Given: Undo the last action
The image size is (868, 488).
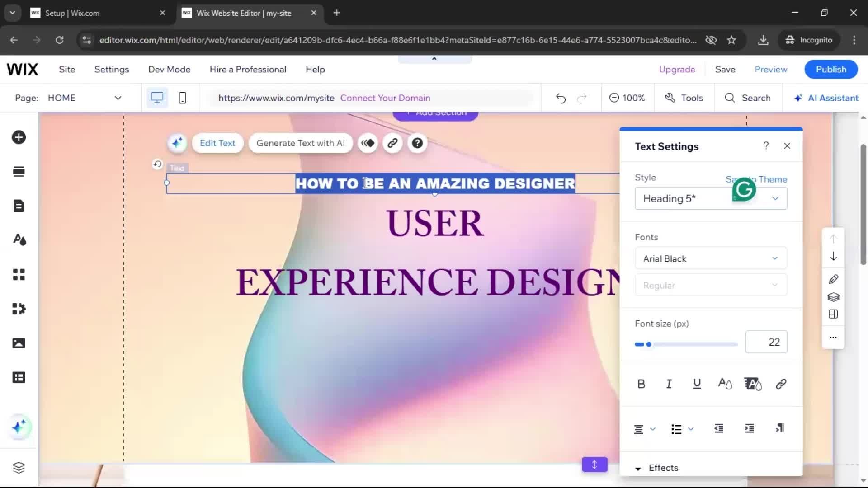Looking at the screenshot, I should click(561, 98).
